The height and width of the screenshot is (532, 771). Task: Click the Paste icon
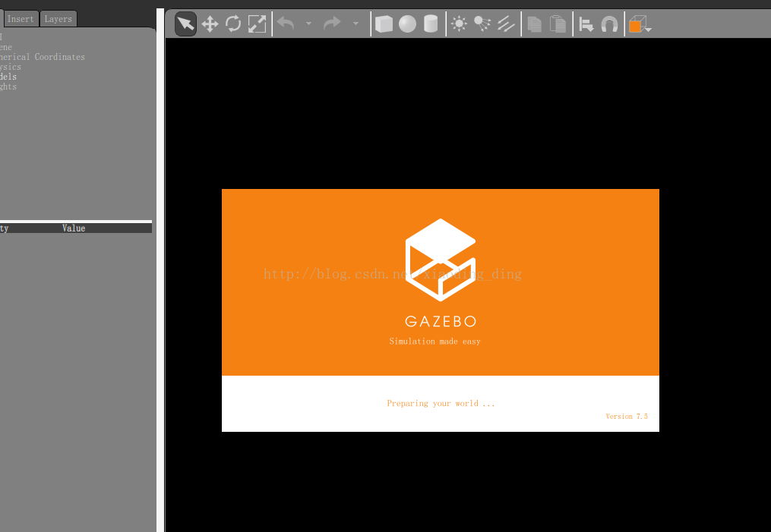click(558, 24)
